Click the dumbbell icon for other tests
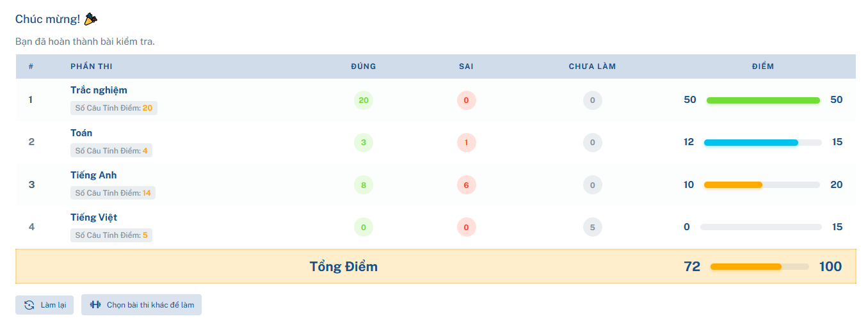 coord(95,305)
